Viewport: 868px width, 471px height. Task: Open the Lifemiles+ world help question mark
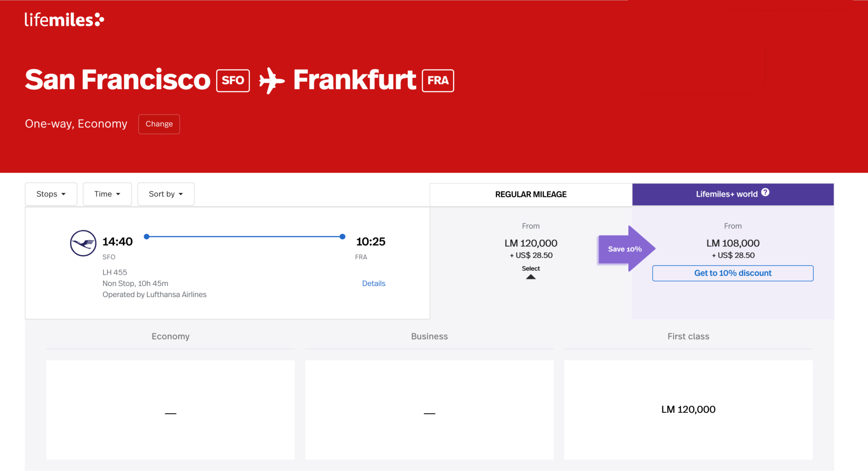(765, 192)
